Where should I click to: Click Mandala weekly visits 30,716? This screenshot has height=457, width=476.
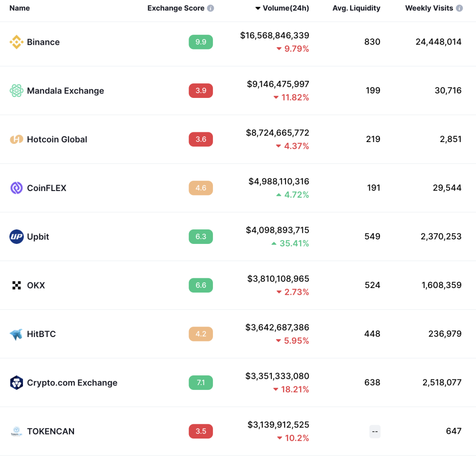coord(448,90)
